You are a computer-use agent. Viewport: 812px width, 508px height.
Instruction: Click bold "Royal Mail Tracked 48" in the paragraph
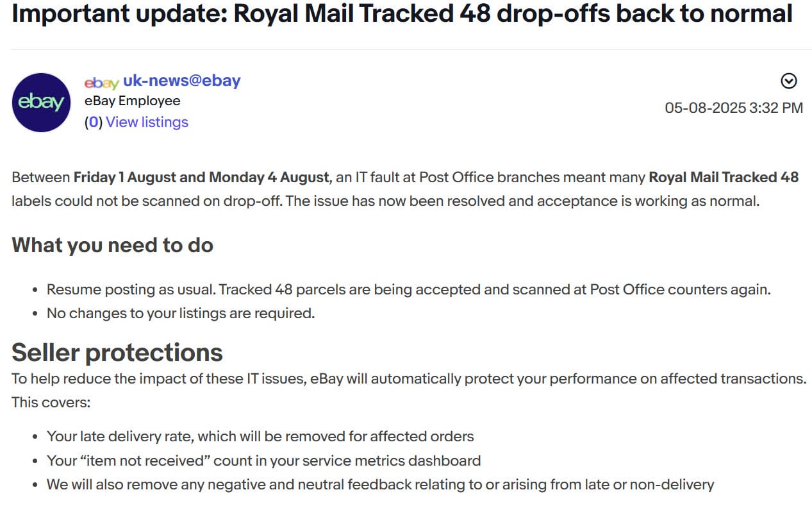pos(724,177)
